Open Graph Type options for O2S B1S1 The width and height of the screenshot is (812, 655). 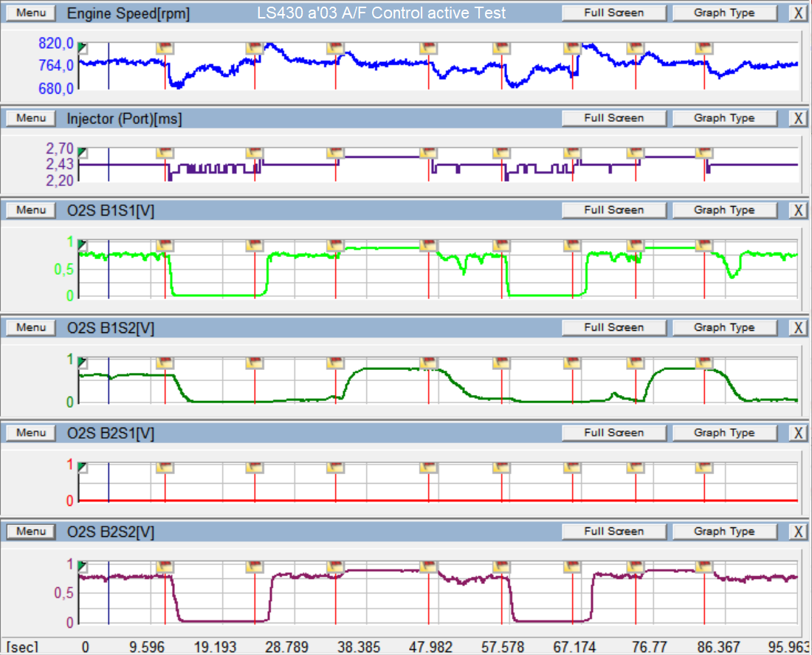point(724,210)
